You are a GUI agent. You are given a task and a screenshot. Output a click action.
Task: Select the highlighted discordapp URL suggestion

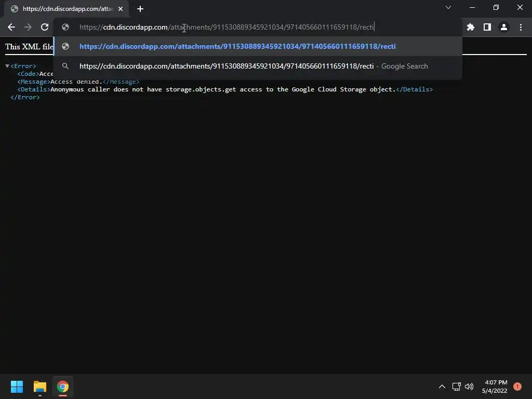pos(258,46)
